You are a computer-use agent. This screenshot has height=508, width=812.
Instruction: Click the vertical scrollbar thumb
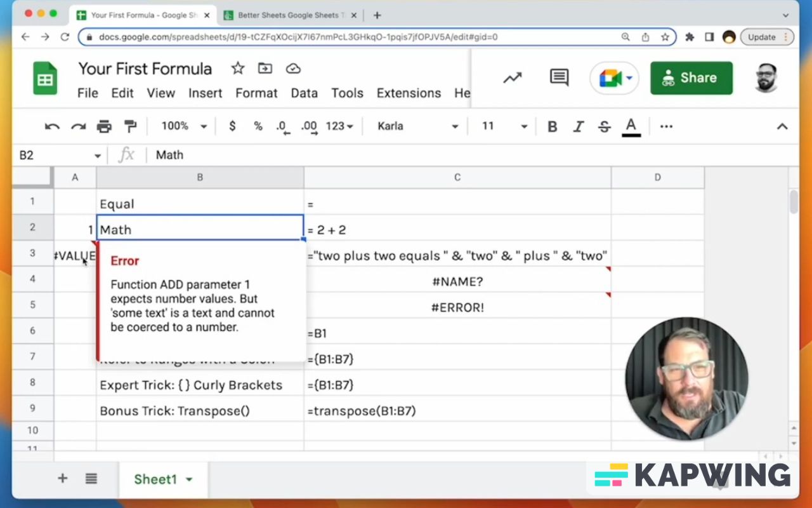(x=794, y=201)
